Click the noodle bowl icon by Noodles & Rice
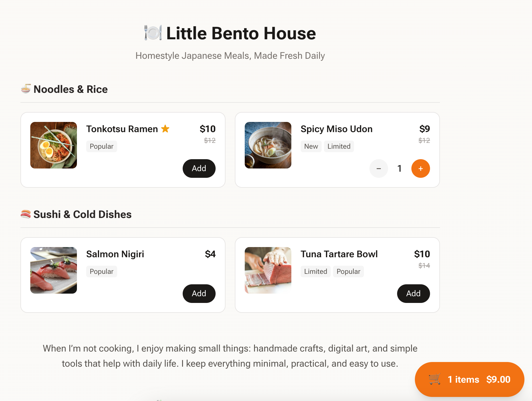Screen dimensions: 532x401 pyautogui.click(x=26, y=89)
